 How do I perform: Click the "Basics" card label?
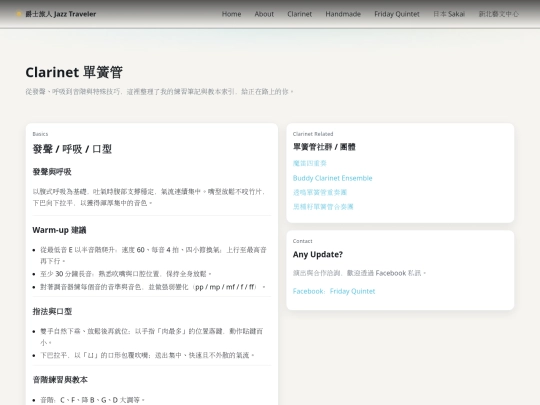[40, 134]
